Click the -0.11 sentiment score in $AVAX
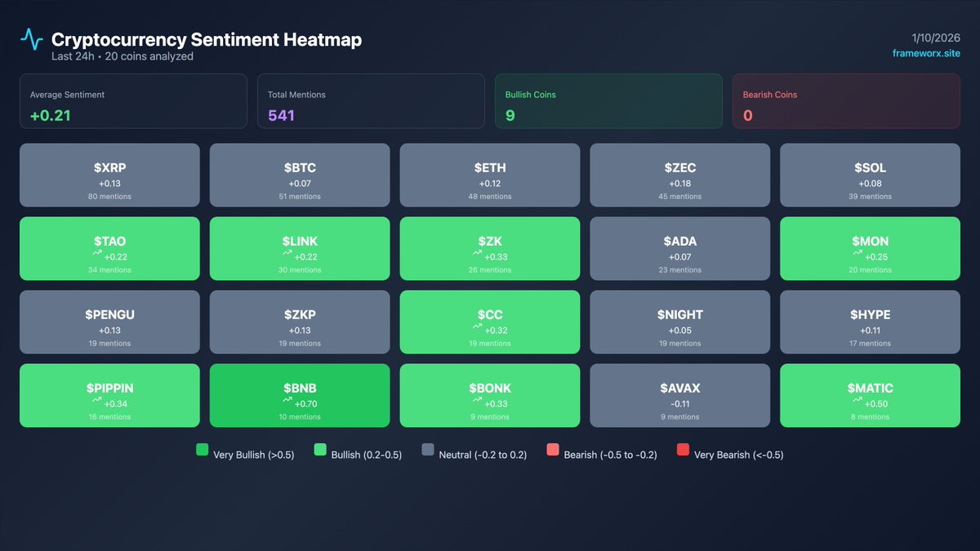Viewport: 980px width, 551px height. (x=680, y=404)
